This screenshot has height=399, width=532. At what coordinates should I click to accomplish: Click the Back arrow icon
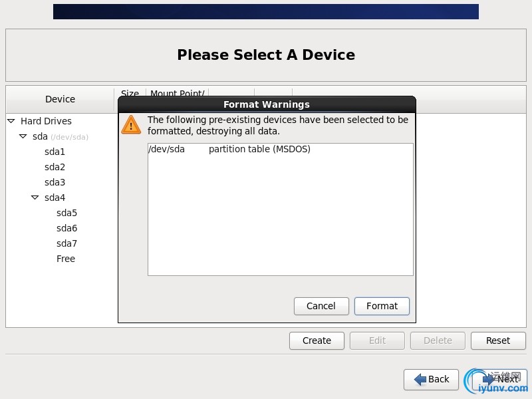[420, 379]
